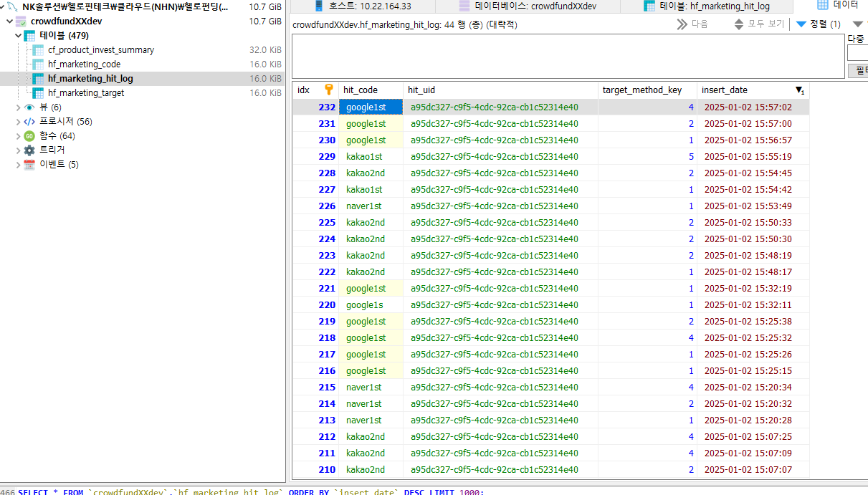Screen dimensions: 868x495
Task: Sort by the hit_code column header
Action: point(371,90)
